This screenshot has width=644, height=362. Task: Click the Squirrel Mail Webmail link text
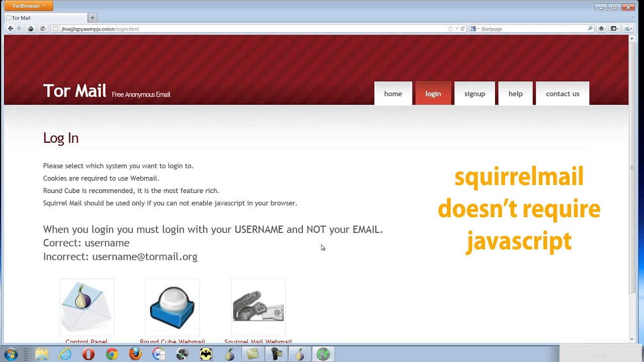tap(258, 342)
